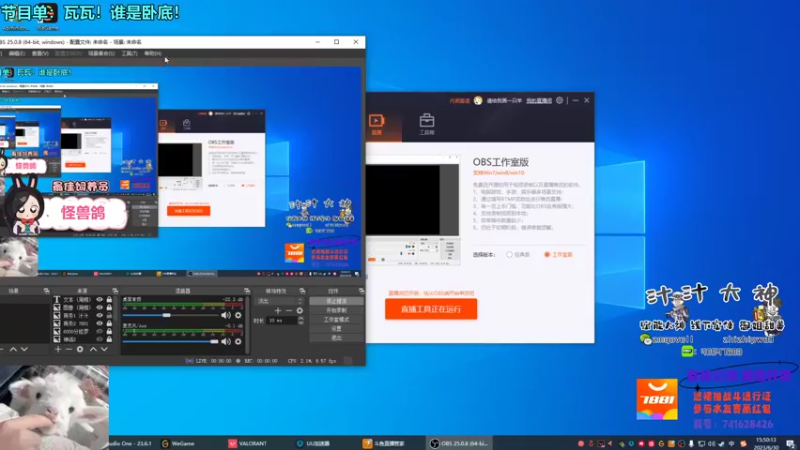Viewport: 800px width, 450px height.
Task: Click the OBS preview canvas
Action: 181,171
